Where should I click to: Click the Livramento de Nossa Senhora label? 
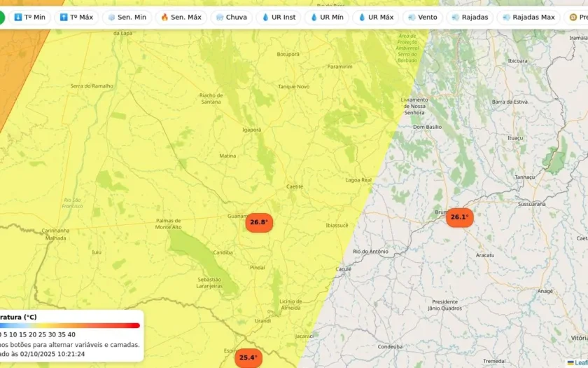click(x=414, y=107)
